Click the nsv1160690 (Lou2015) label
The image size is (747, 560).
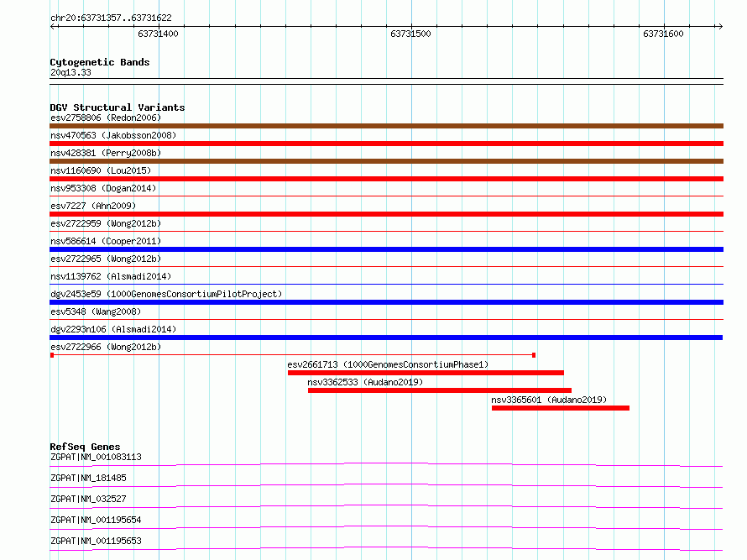coord(101,170)
